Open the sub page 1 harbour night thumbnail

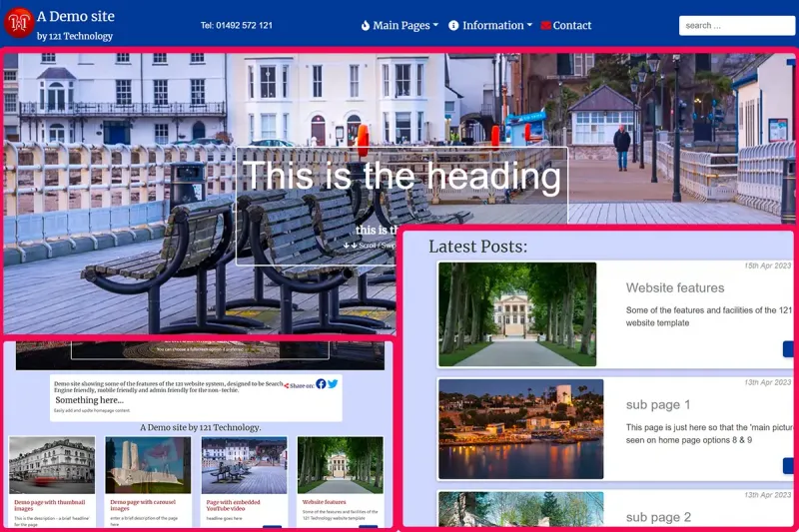coord(520,429)
